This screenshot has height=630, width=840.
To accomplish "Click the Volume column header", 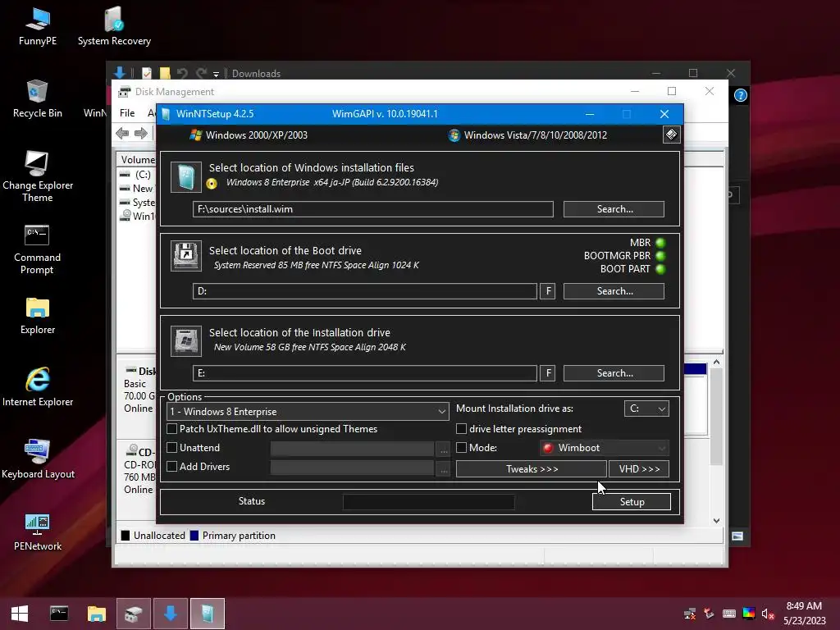I will coord(138,160).
